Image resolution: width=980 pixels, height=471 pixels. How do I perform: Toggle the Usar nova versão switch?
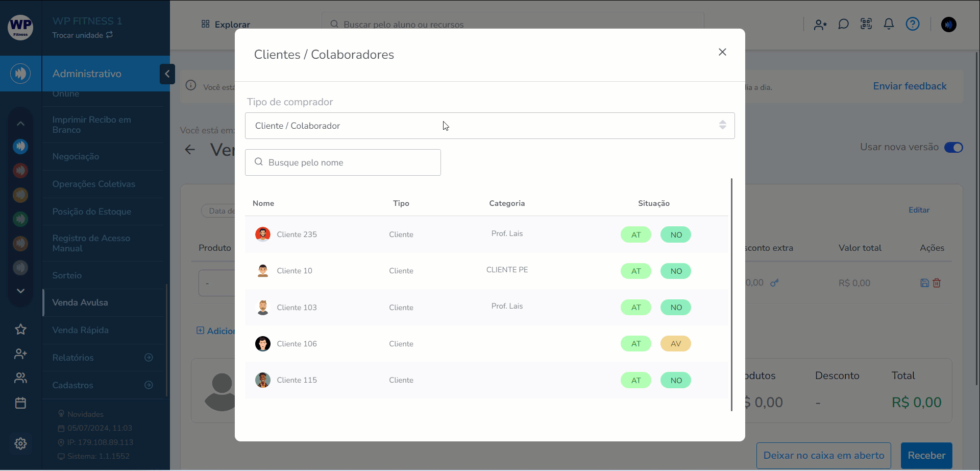(x=953, y=148)
